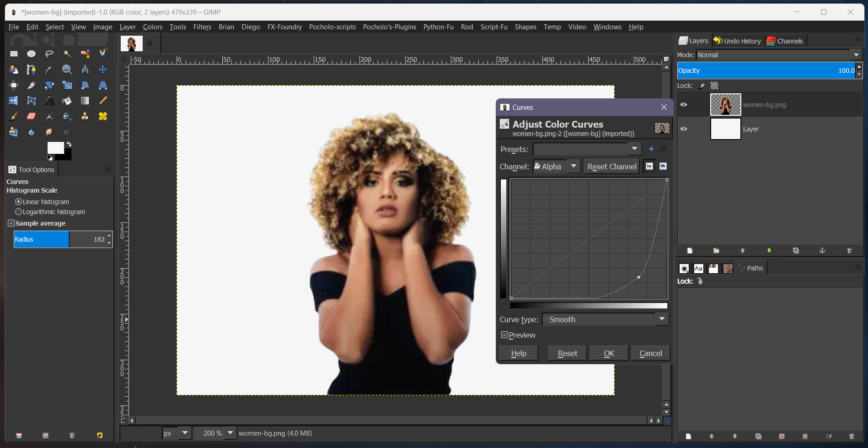This screenshot has width=868, height=448.
Task: Open the Colors menu
Action: pyautogui.click(x=153, y=27)
